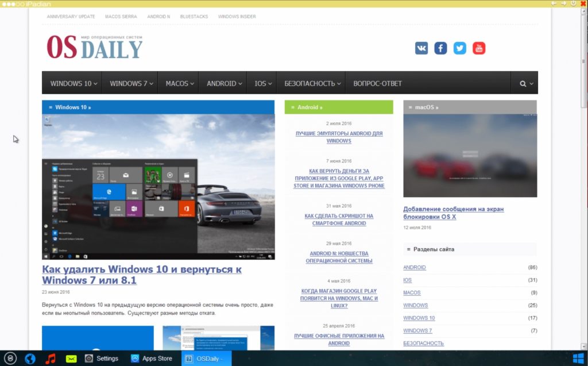The width and height of the screenshot is (588, 366).
Task: Click the article summary starting 'Вернуться с Windows 10'
Action: click(x=157, y=309)
